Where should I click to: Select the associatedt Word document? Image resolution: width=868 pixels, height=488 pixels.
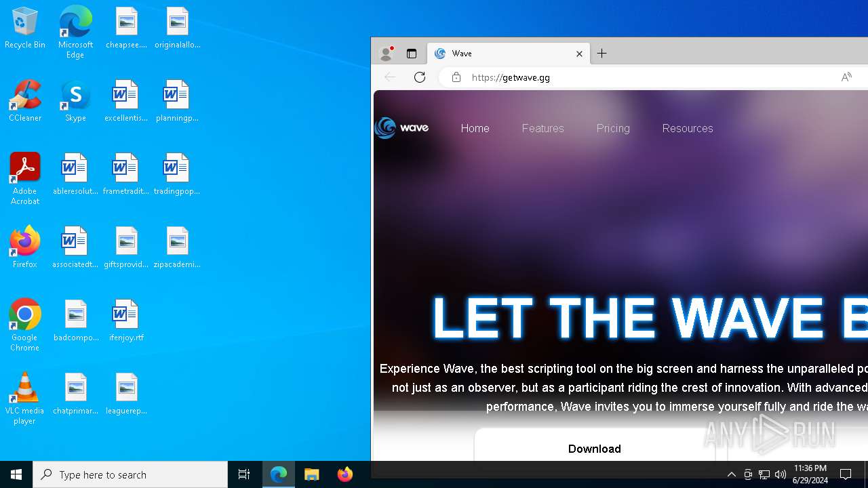tap(75, 247)
